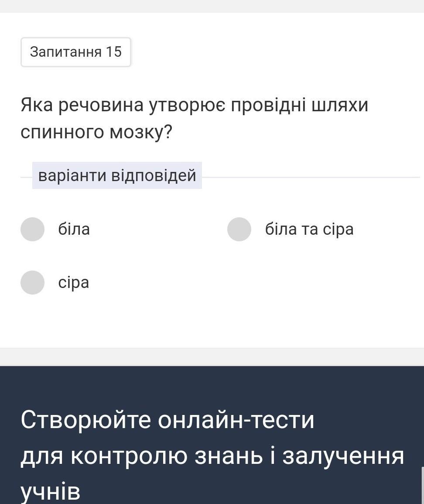This screenshot has height=504, width=424.
Task: Click the words "спинного мозку?" in the question
Action: pos(96,132)
